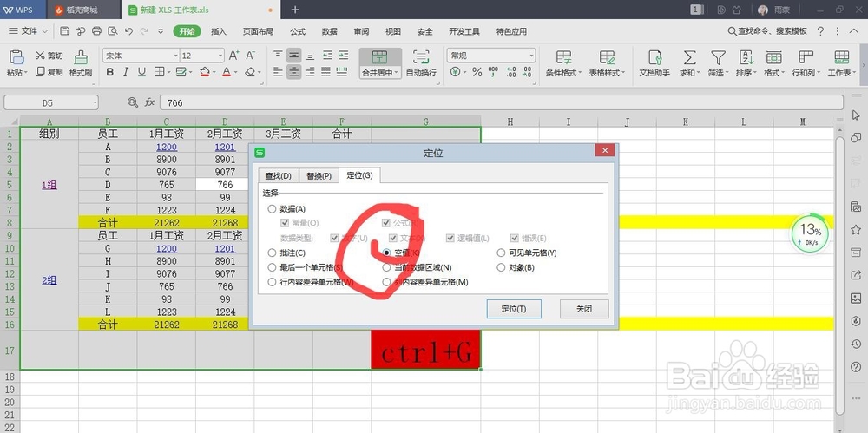
Task: Click the 格式刷 format painter icon
Action: (81, 58)
